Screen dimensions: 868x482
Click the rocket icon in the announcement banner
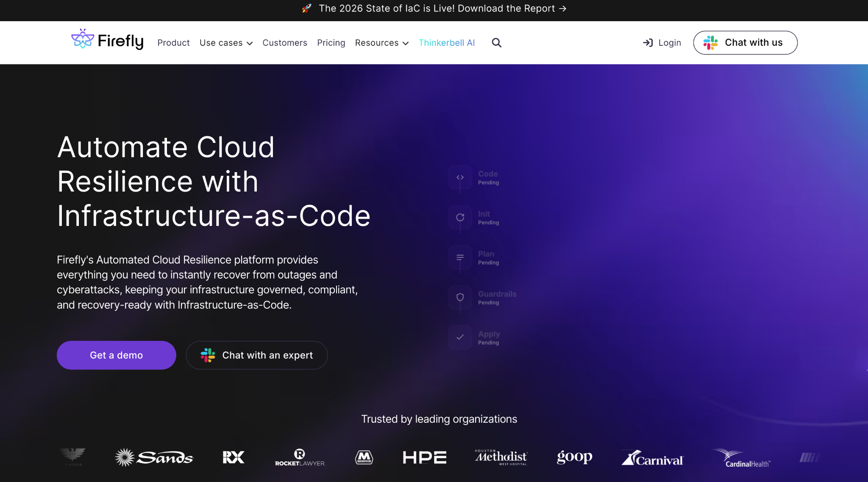click(306, 8)
